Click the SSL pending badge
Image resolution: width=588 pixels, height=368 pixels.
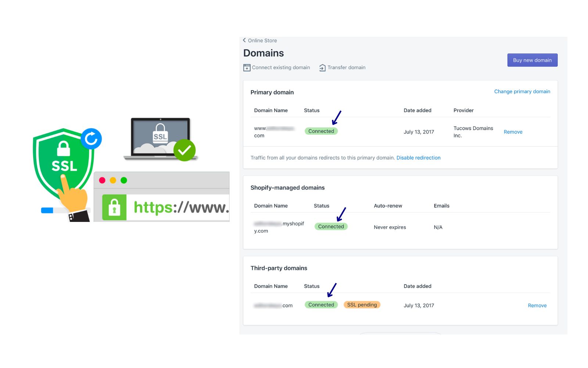coord(362,305)
